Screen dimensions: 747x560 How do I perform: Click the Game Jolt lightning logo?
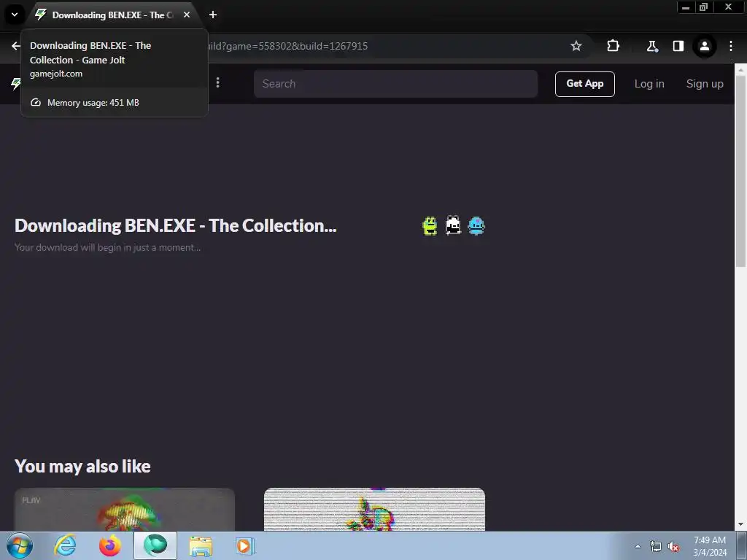point(16,83)
